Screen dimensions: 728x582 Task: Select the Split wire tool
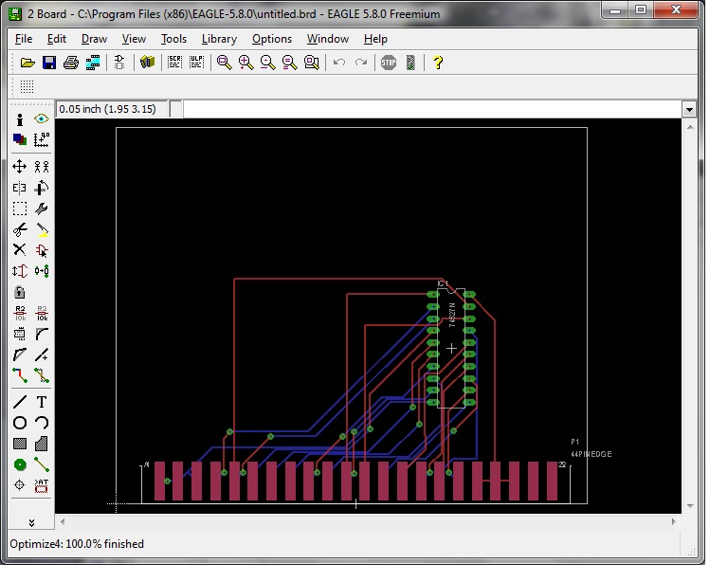[20, 355]
